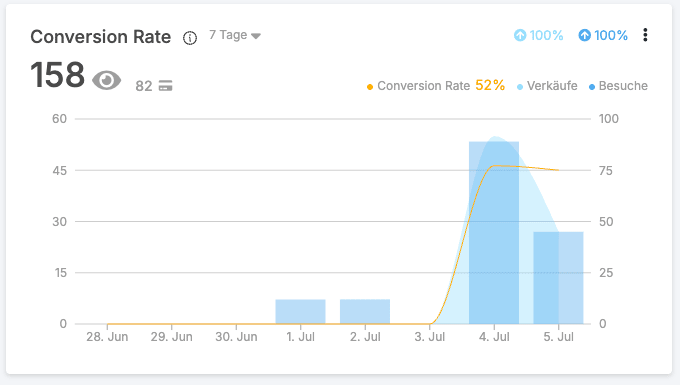Click the left axis value 45
The image size is (680, 385).
[x=59, y=170]
